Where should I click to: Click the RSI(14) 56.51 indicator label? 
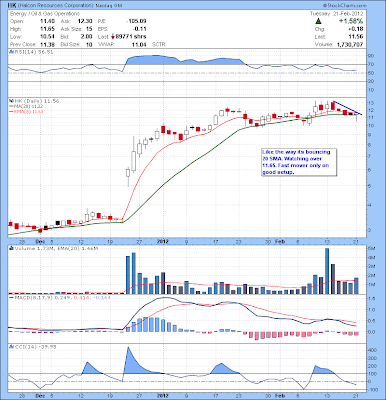(x=33, y=52)
